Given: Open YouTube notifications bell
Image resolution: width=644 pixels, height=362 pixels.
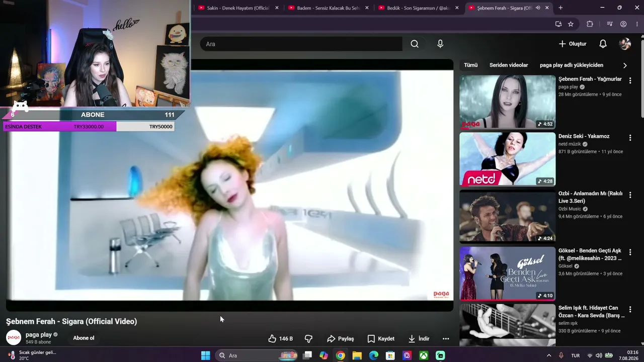Looking at the screenshot, I should click(603, 44).
